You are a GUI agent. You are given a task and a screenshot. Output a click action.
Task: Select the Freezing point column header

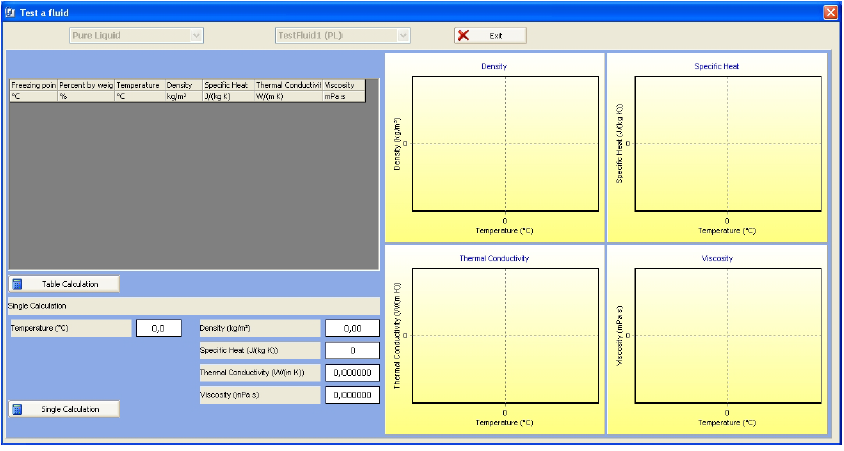tap(33, 85)
